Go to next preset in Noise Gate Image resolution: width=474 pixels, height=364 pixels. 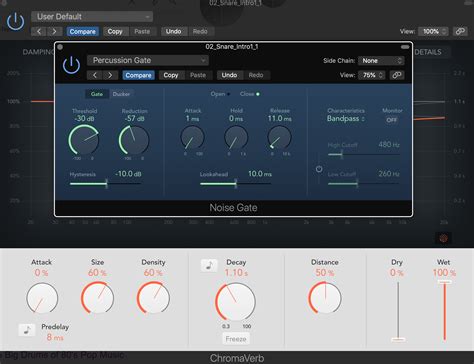(x=110, y=75)
